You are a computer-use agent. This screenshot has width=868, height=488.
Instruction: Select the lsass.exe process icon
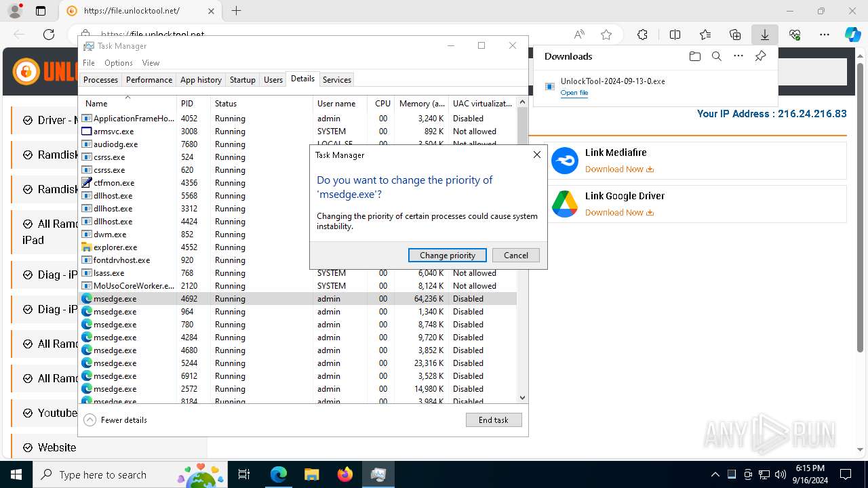click(87, 273)
